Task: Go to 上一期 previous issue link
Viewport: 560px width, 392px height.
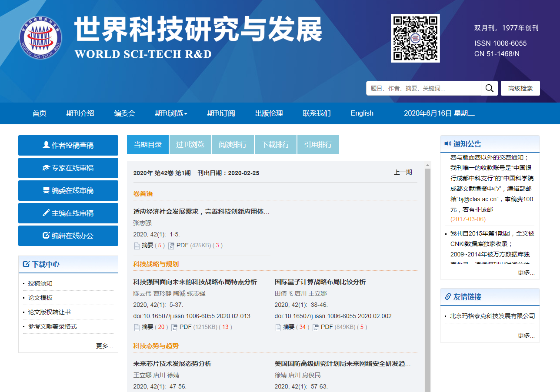Action: [x=403, y=173]
